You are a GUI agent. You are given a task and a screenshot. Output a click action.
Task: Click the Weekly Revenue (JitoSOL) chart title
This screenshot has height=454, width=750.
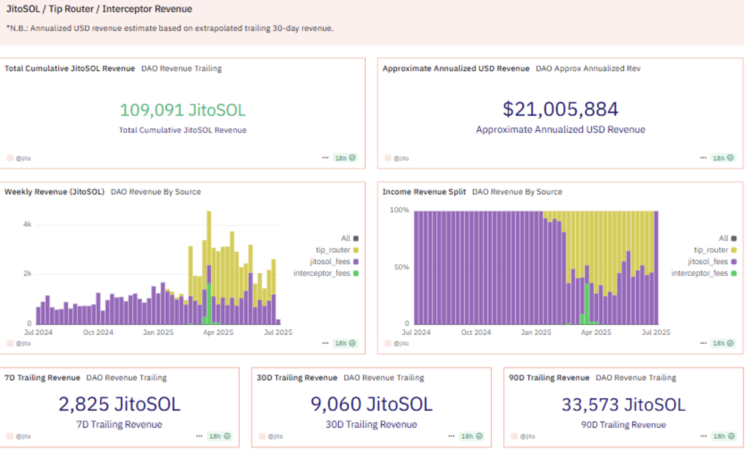[54, 192]
